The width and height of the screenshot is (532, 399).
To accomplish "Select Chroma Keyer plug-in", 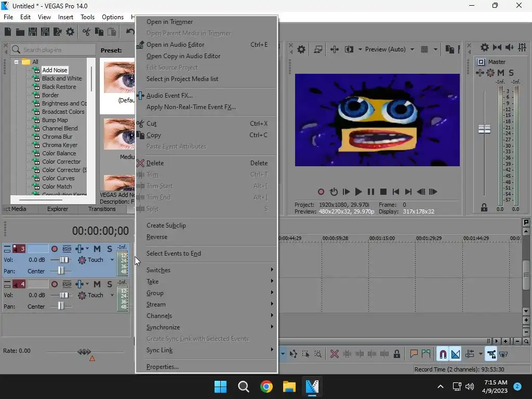I will [x=60, y=145].
